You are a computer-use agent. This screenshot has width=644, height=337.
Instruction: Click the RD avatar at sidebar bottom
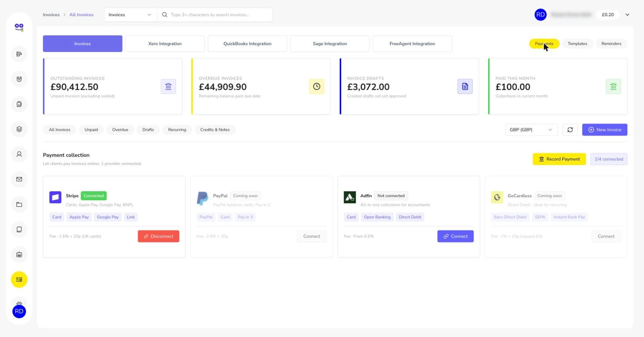[19, 311]
